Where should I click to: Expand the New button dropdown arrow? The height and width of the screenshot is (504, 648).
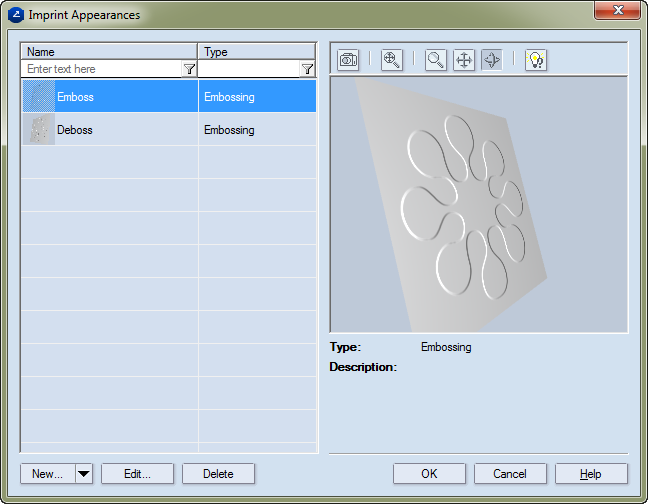pos(84,473)
